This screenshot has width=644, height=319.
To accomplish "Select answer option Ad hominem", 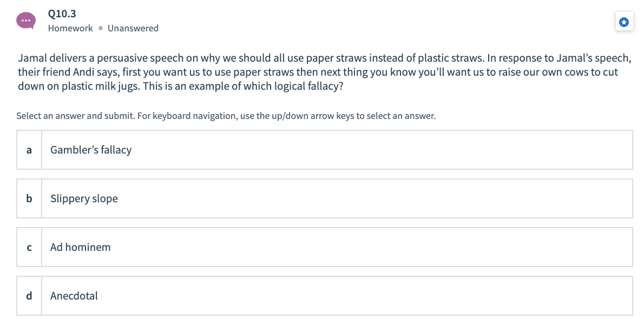I will [x=325, y=247].
